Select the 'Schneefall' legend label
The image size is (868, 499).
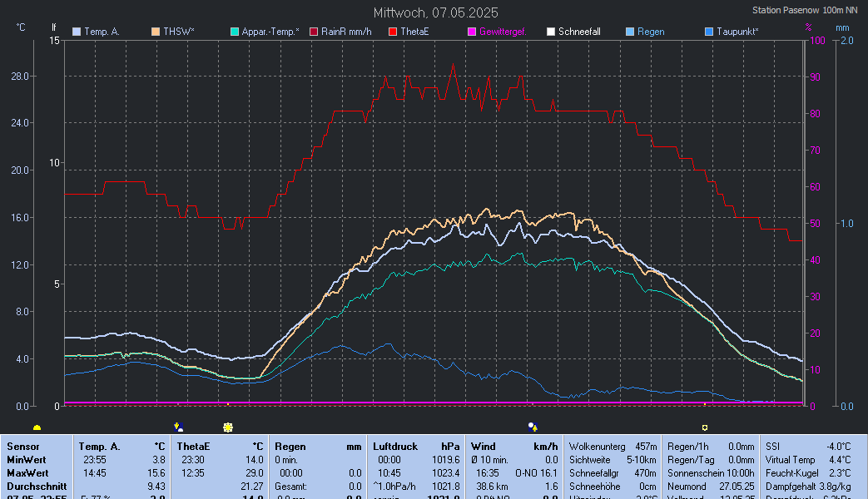tap(579, 32)
